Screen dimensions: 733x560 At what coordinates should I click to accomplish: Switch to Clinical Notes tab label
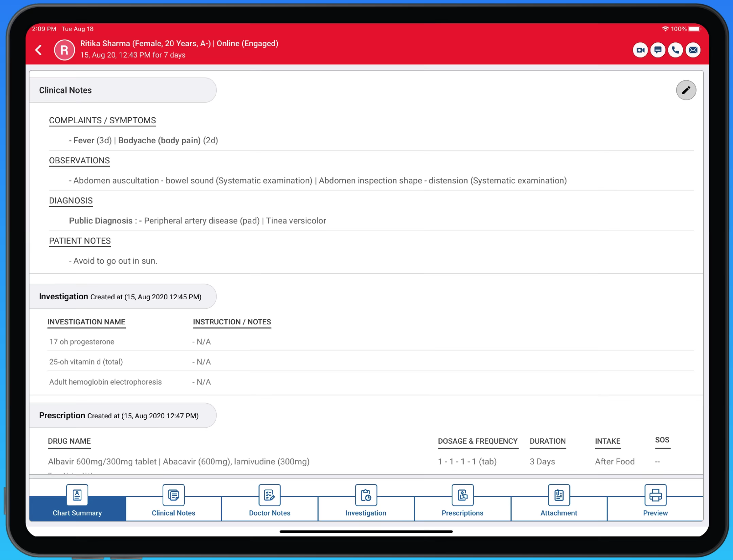point(173,513)
